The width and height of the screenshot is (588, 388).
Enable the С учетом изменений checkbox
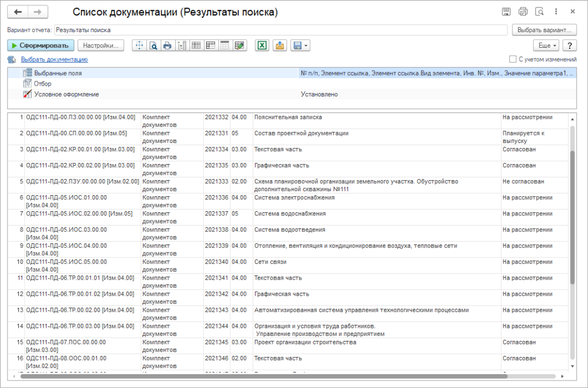pos(513,59)
